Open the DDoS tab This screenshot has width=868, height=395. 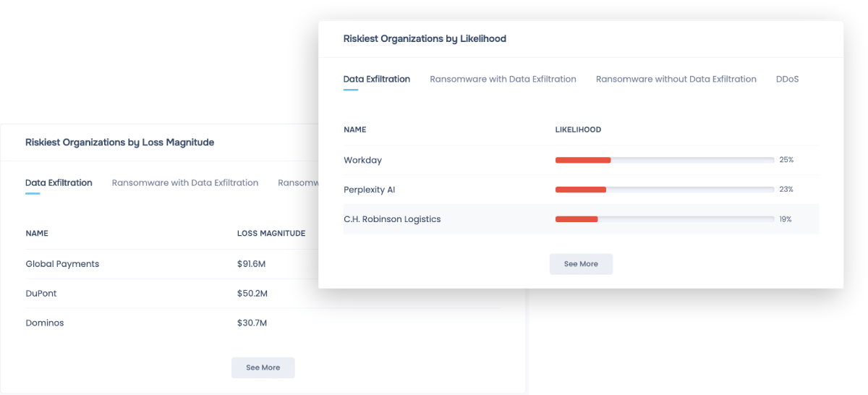(787, 79)
